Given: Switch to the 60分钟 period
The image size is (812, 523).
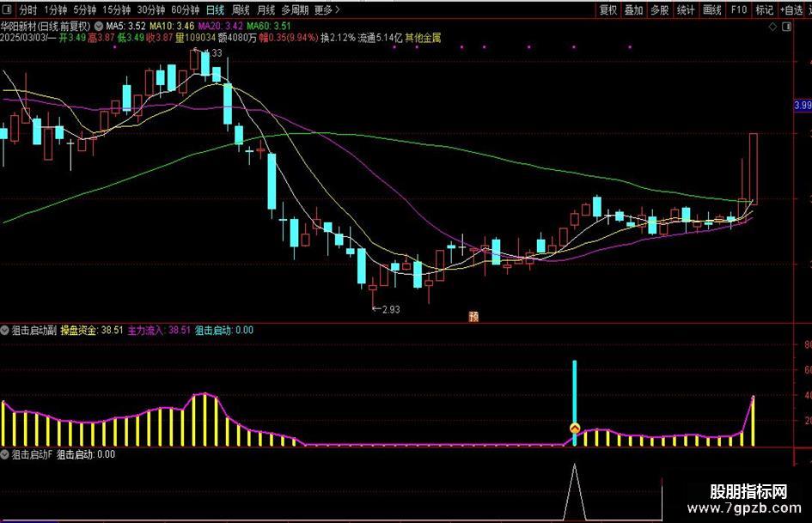Looking at the screenshot, I should 185,9.
